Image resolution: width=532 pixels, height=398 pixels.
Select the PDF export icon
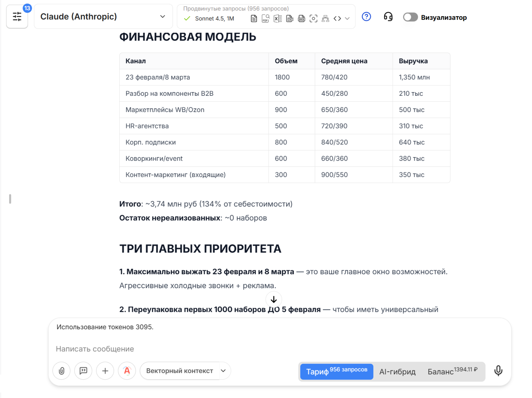click(x=265, y=18)
